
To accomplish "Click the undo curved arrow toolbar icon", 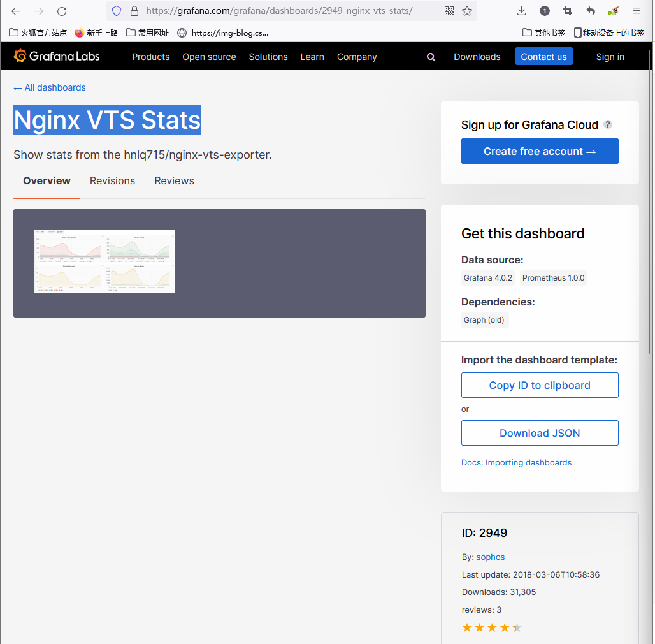I will tap(590, 11).
